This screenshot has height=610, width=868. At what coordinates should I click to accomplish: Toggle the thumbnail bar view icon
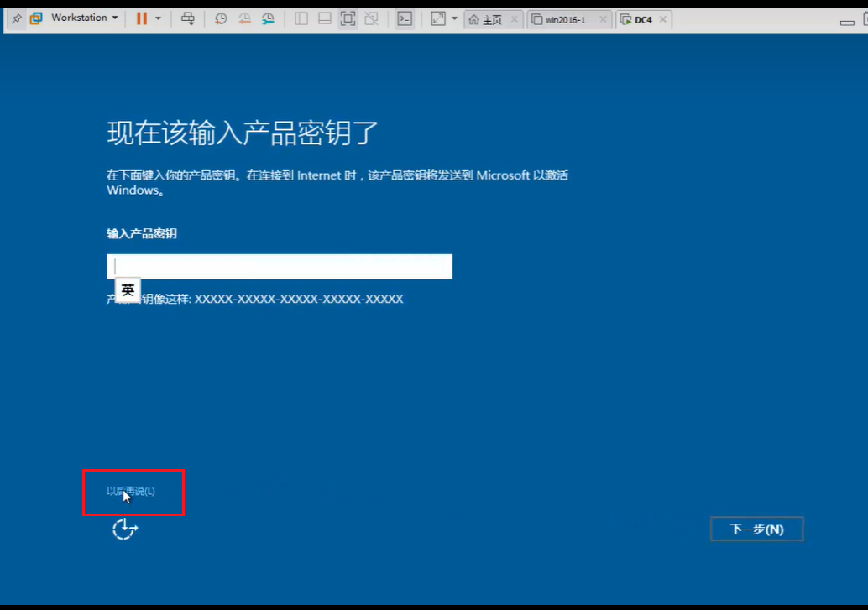point(324,18)
